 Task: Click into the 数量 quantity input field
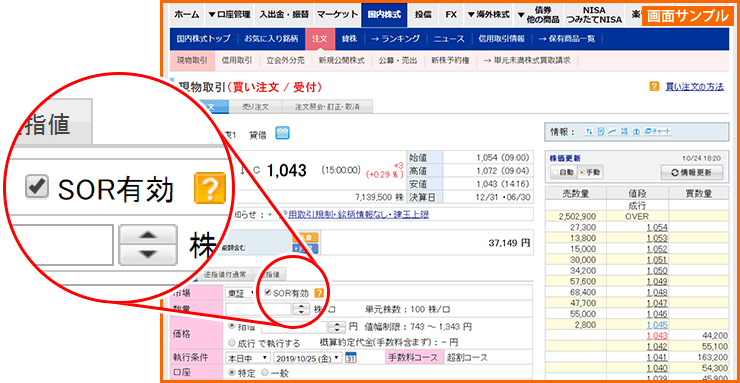tap(259, 309)
